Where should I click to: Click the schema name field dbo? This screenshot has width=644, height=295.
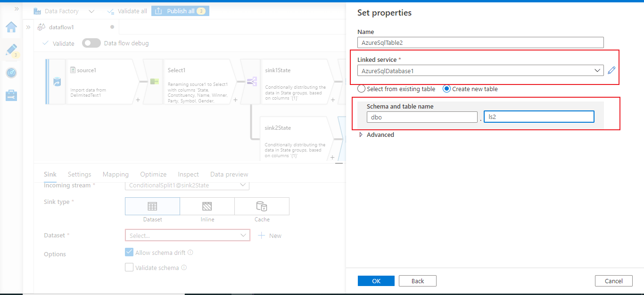422,117
